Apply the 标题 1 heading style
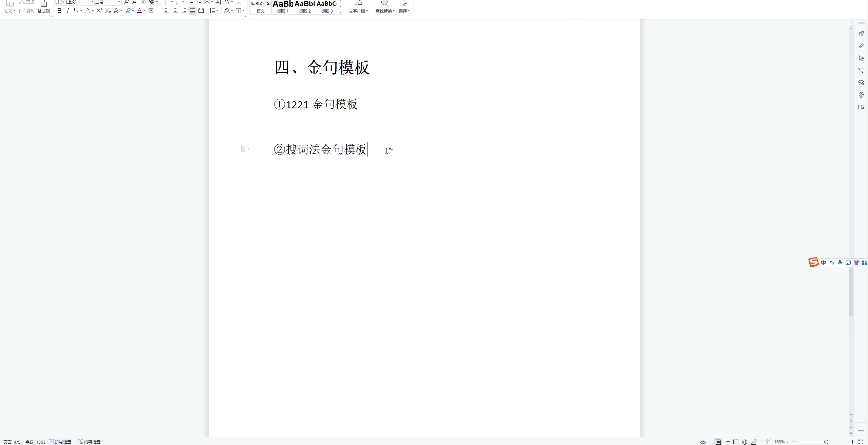 coord(283,7)
